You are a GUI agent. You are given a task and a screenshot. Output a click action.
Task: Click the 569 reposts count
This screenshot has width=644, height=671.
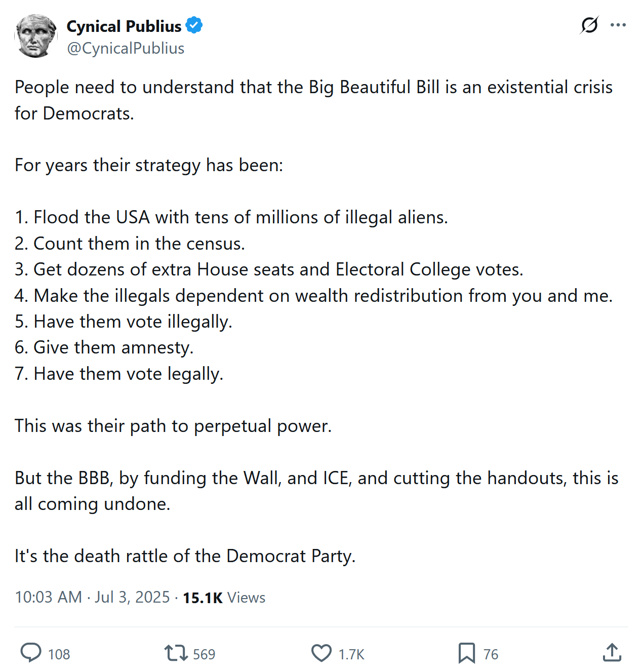pyautogui.click(x=204, y=654)
